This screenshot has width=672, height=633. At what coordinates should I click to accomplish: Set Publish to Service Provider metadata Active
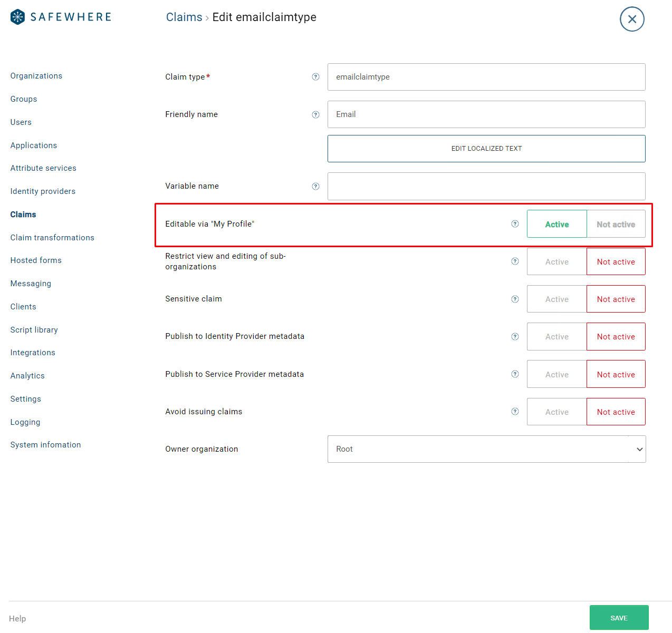point(556,374)
